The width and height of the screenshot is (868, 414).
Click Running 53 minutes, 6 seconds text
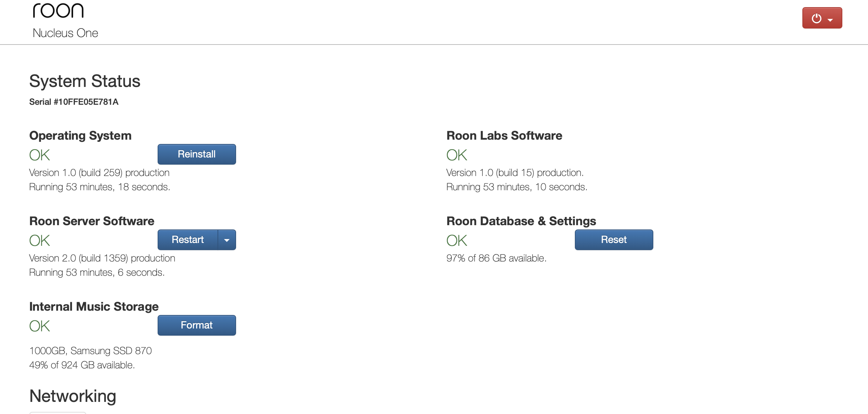point(97,273)
